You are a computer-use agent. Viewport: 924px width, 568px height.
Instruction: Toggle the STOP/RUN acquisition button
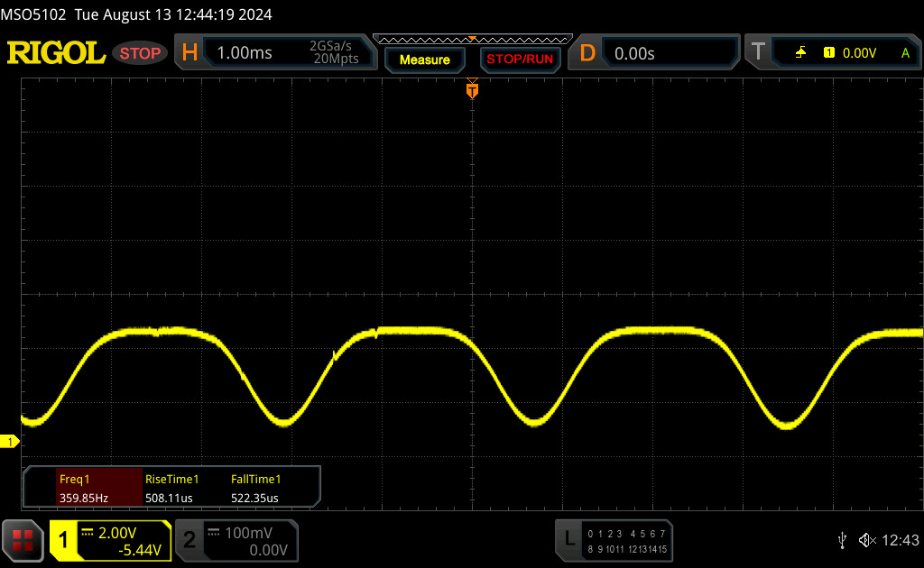[x=518, y=60]
